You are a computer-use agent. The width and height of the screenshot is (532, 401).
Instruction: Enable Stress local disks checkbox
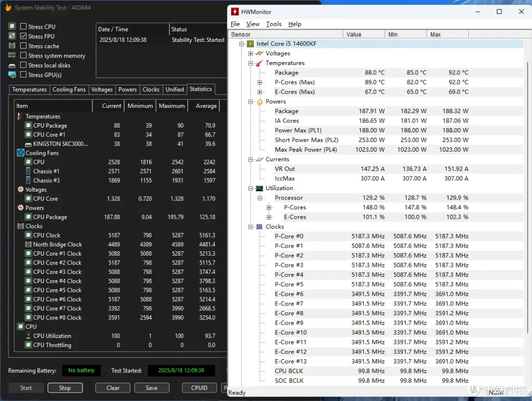click(x=24, y=65)
